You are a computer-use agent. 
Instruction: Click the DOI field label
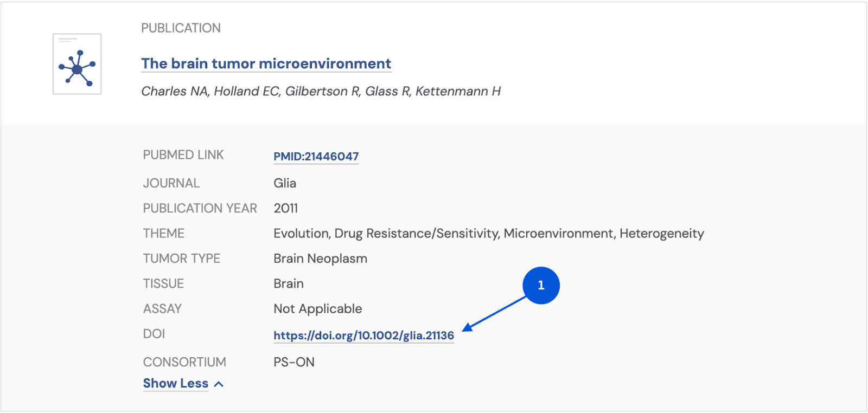point(154,334)
